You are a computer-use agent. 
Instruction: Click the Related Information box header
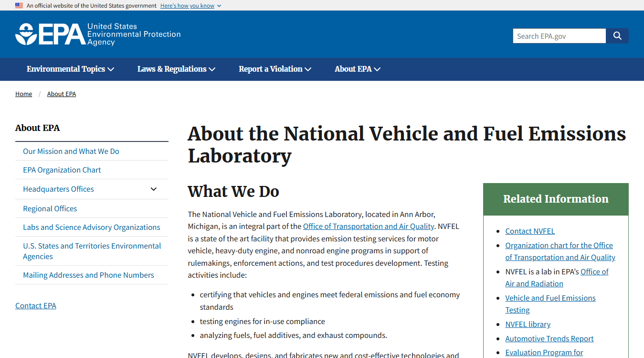click(556, 199)
